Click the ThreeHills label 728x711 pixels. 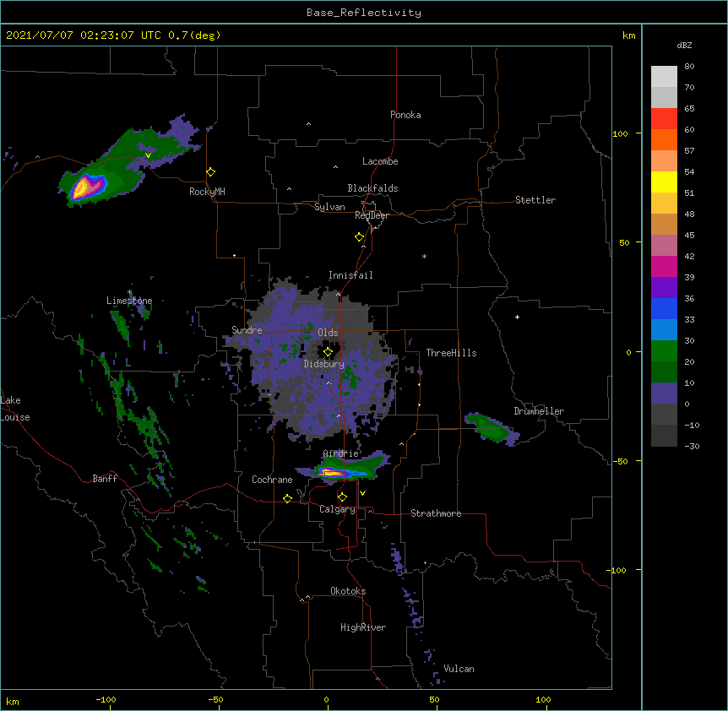451,353
